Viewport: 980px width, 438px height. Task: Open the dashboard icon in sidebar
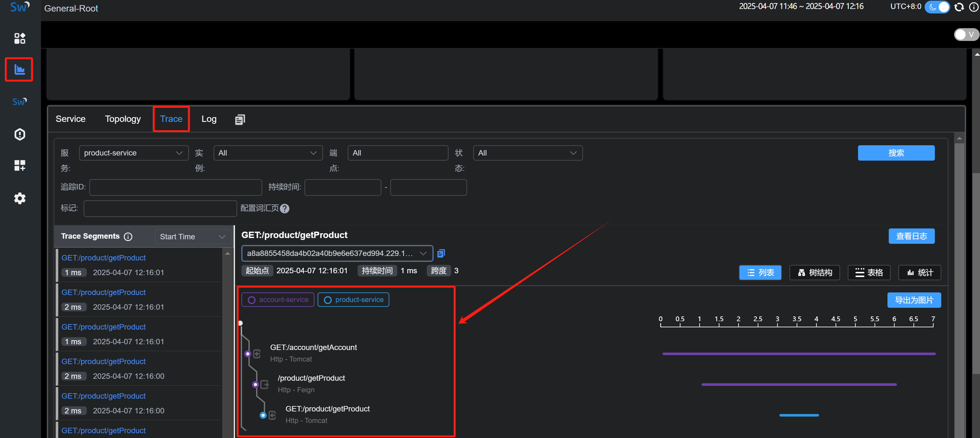pyautogui.click(x=20, y=38)
